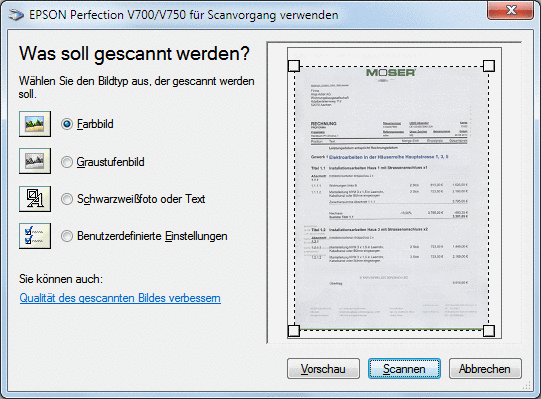Viewport: 541px width, 399px height.
Task: Click the bottom-left crop handle in preview
Action: (294, 331)
